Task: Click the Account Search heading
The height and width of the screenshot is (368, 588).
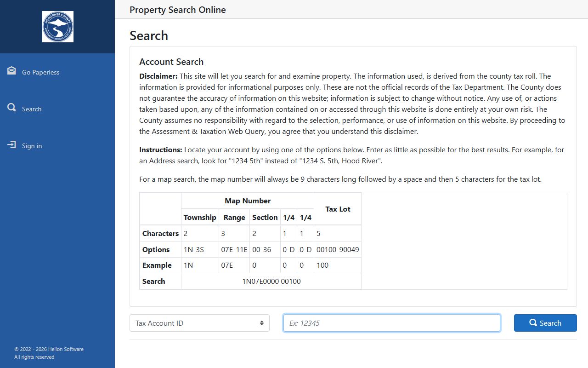Action: click(x=171, y=62)
